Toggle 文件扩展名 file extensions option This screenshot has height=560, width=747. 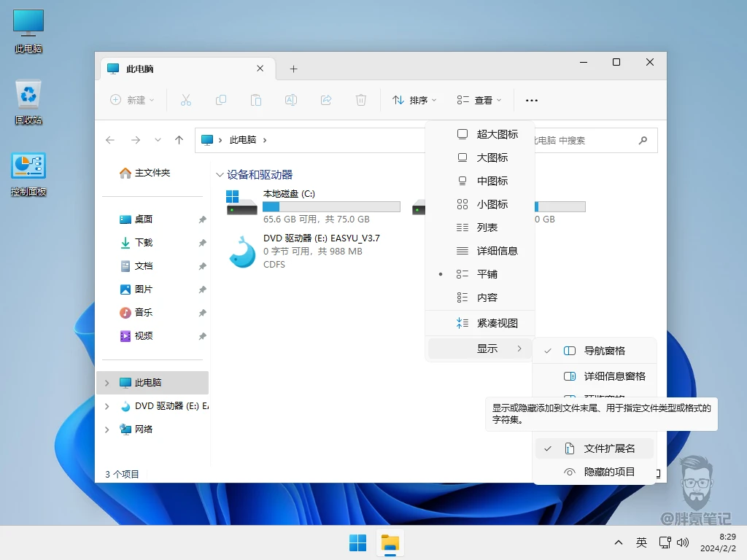(x=594, y=448)
